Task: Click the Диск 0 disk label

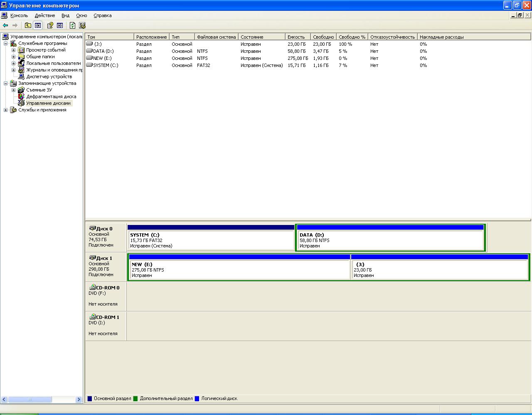Action: coord(104,229)
